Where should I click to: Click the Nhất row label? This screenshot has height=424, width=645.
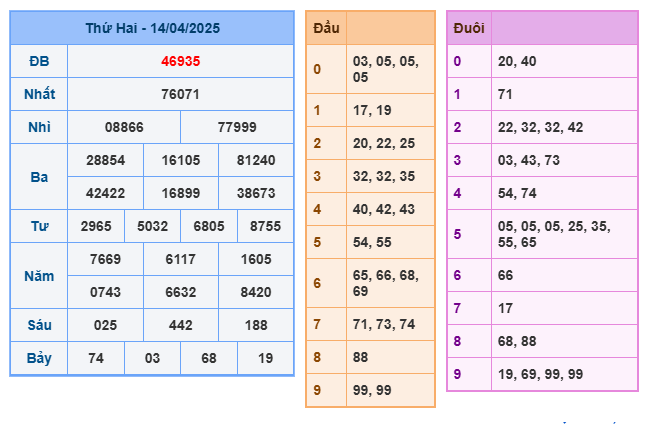tap(39, 94)
